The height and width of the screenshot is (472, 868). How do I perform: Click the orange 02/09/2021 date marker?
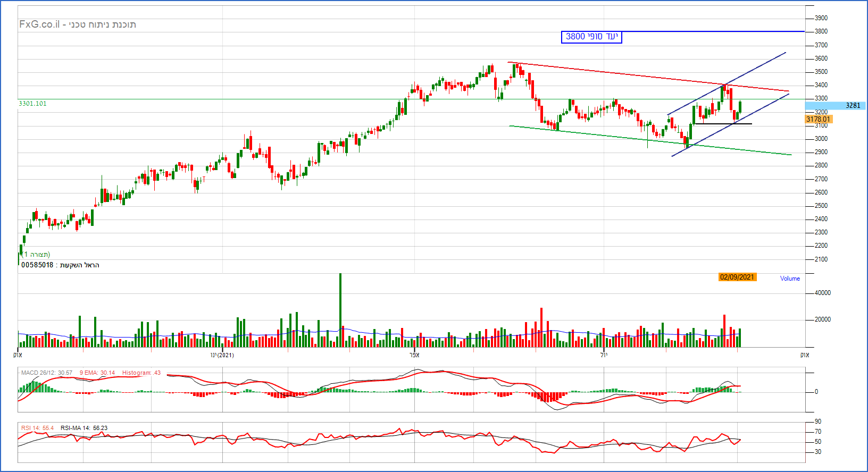[x=737, y=277]
